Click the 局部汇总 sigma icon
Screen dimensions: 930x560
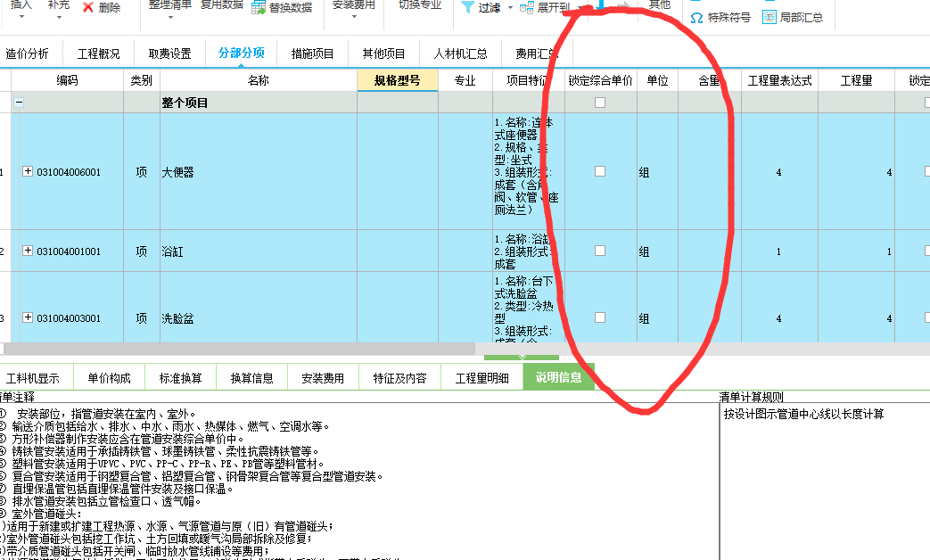coord(770,17)
